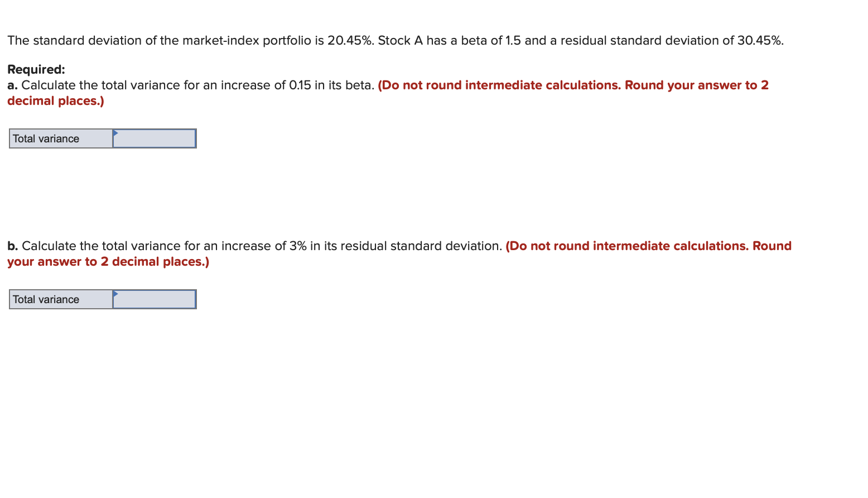The image size is (868, 498).
Task: Click the Required: heading text
Action: (36, 69)
